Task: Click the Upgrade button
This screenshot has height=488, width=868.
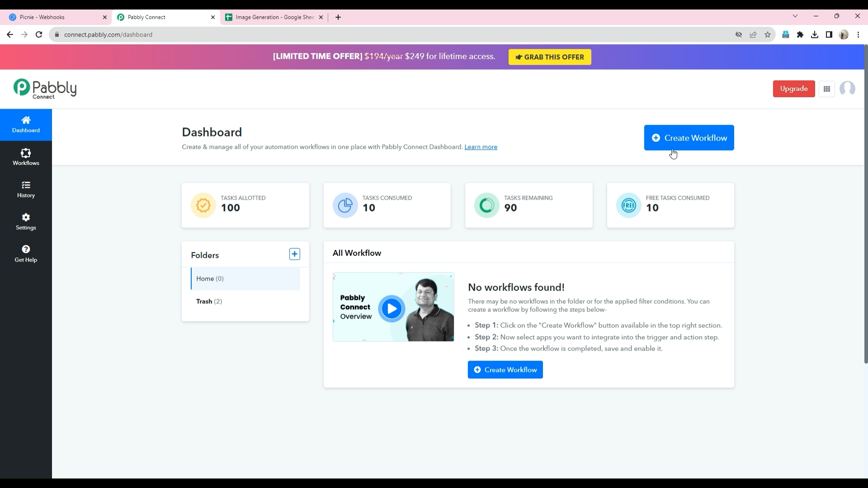Action: pos(793,89)
